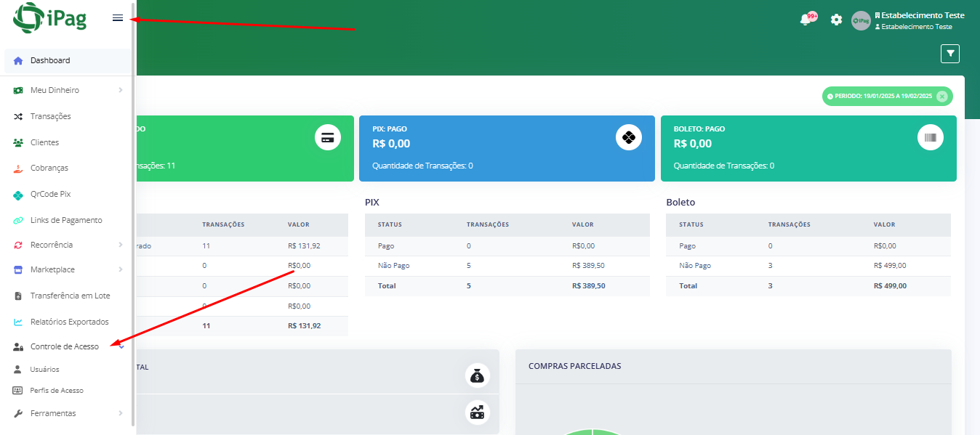Click PIX table Pago status row
Screen dimensions: 980x435
(x=507, y=245)
